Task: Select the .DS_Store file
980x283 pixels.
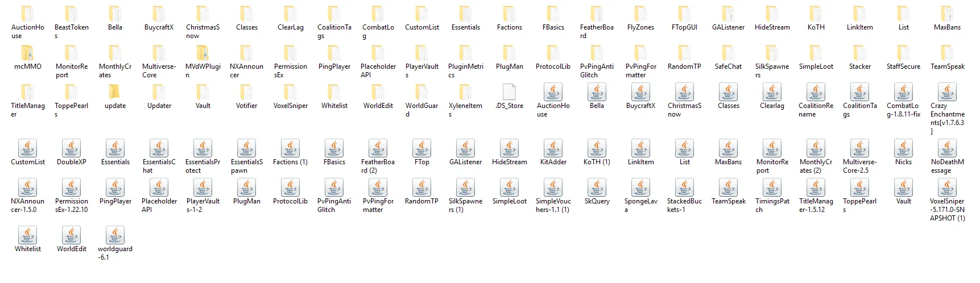Action: (x=509, y=97)
